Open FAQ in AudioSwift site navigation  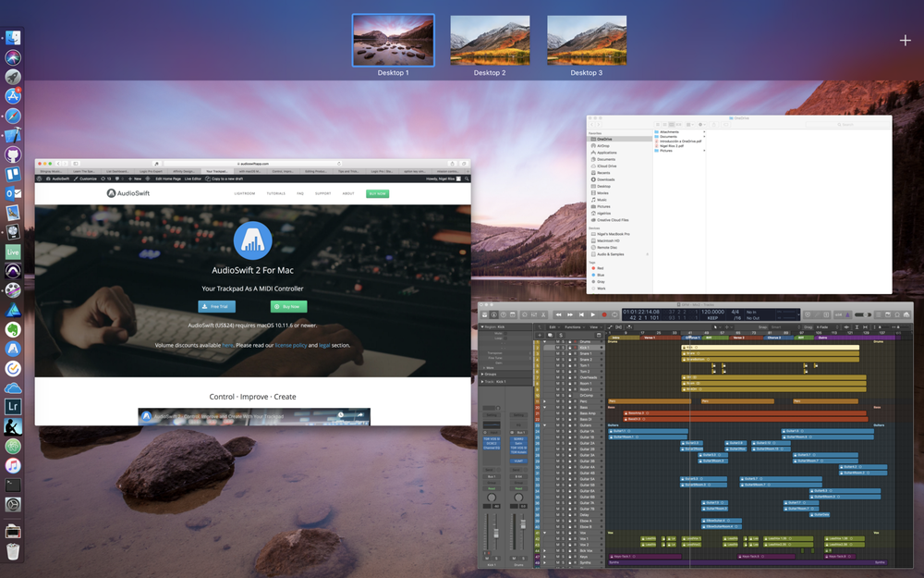point(300,193)
